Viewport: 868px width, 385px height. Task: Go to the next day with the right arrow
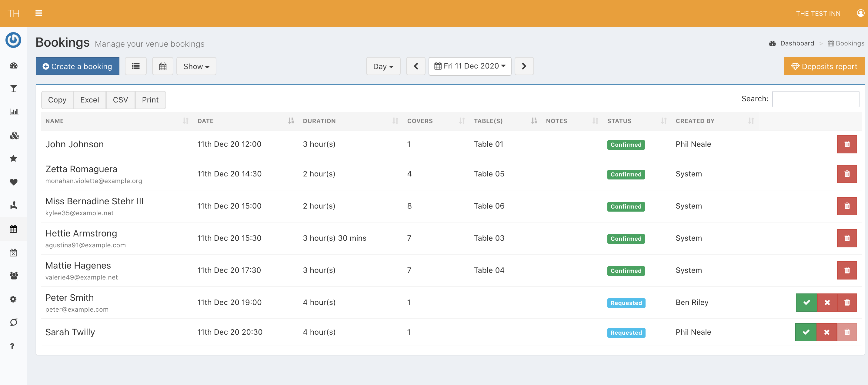click(x=524, y=66)
